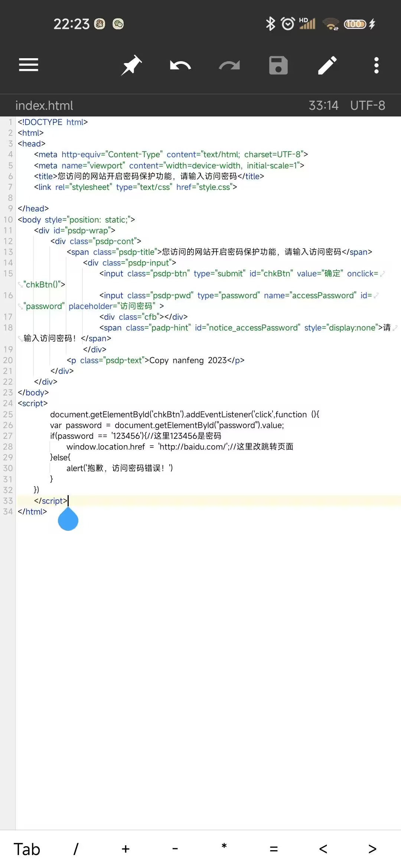
Task: Tap the 22:23 status bar clock
Action: (71, 24)
